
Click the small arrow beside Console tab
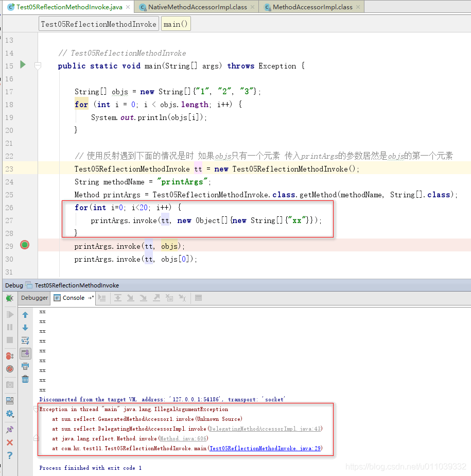(91, 298)
